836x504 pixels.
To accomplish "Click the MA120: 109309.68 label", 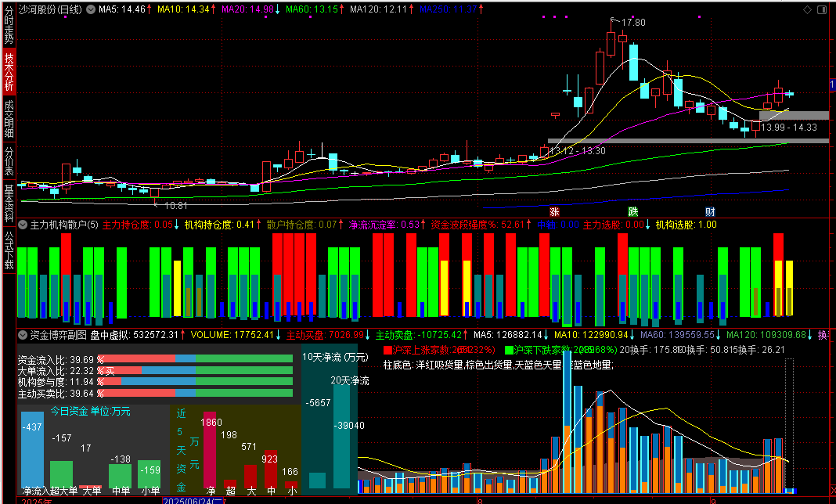I will [766, 335].
